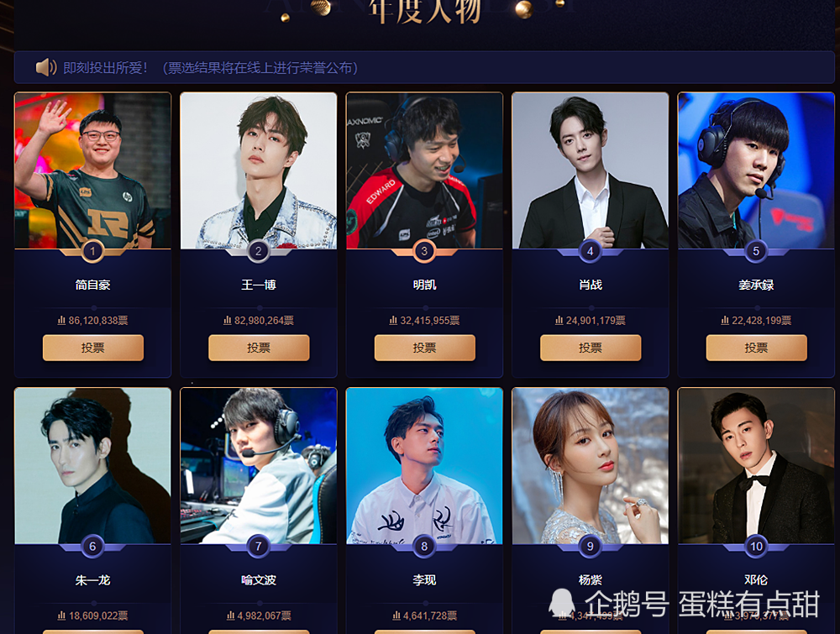Open 李现's portrait photo
Viewport: 840px width, 634px height.
[x=424, y=466]
